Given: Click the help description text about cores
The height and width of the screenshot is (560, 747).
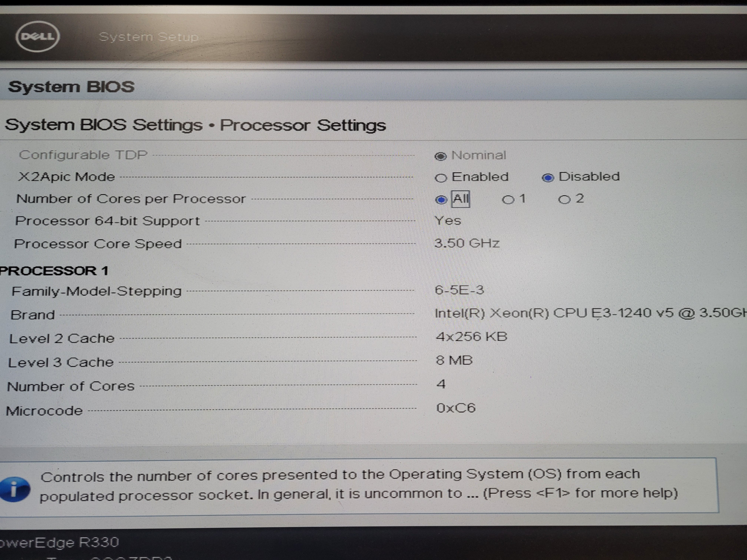Looking at the screenshot, I should [x=359, y=485].
